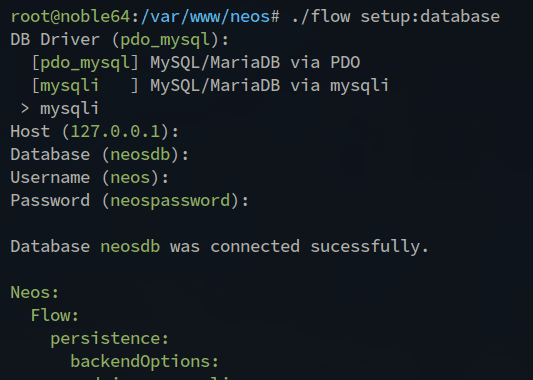Click the entered mysqli answer

69,109
